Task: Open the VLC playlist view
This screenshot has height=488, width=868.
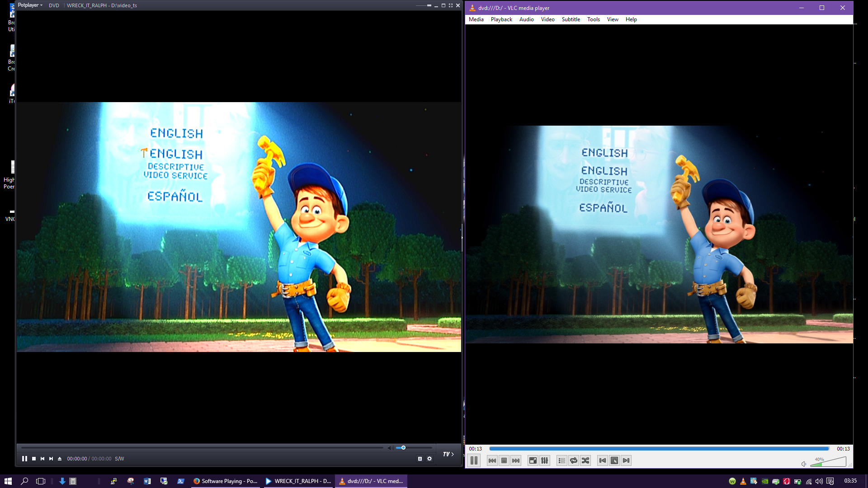Action: click(x=561, y=460)
